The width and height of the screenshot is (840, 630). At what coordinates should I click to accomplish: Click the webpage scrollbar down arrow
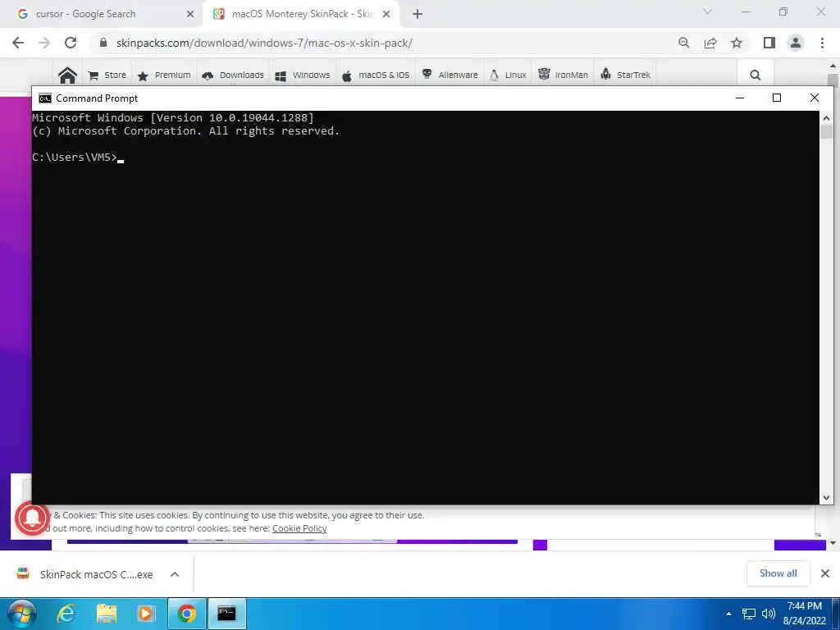(x=833, y=543)
